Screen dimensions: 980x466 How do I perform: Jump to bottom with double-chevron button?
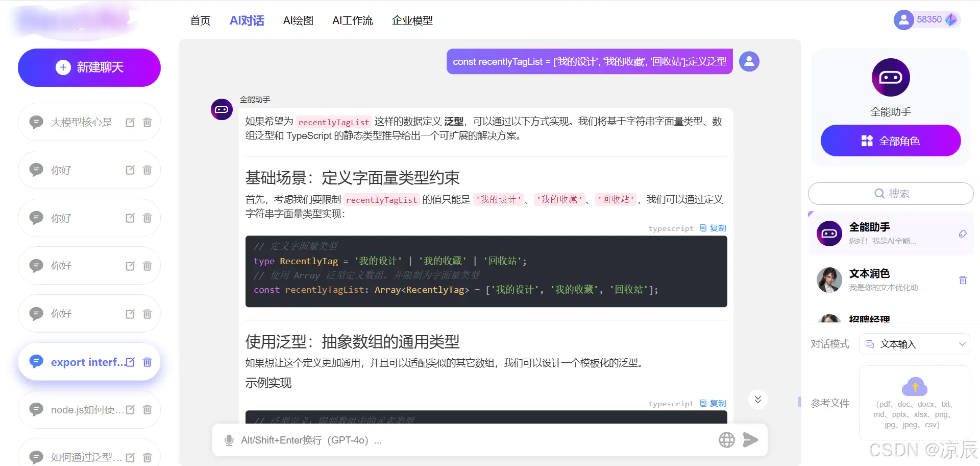click(758, 400)
